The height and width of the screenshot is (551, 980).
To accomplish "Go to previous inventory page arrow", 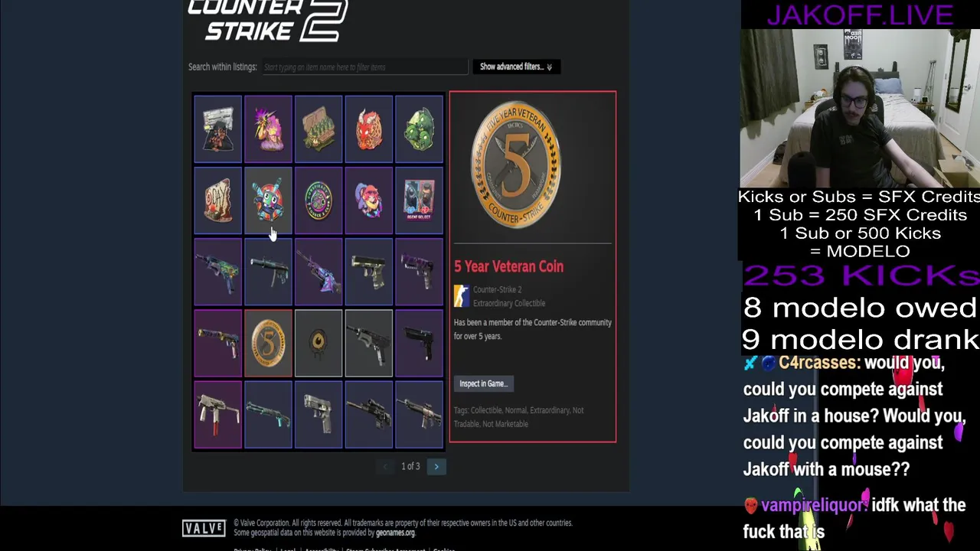I will point(385,466).
